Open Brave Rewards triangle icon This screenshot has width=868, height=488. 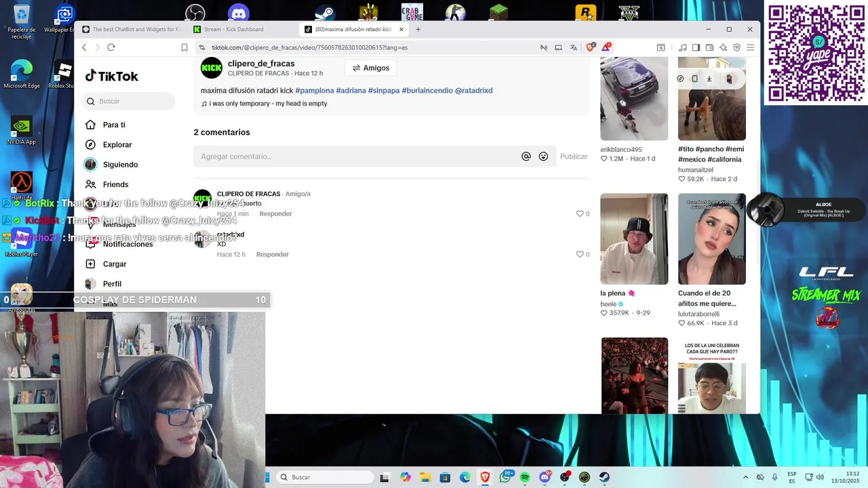point(606,47)
